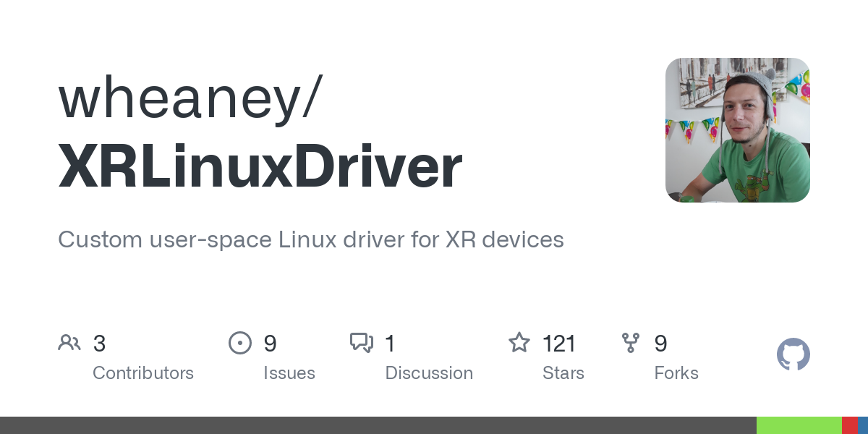Click the Discussion label text

click(x=429, y=373)
